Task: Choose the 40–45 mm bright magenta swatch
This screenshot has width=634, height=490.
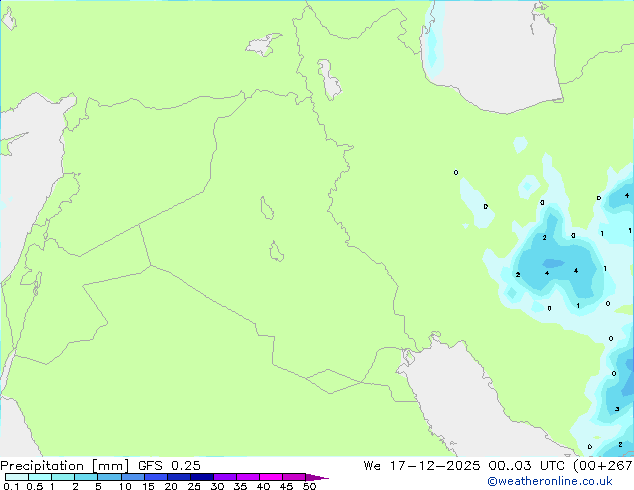Action: (x=271, y=477)
